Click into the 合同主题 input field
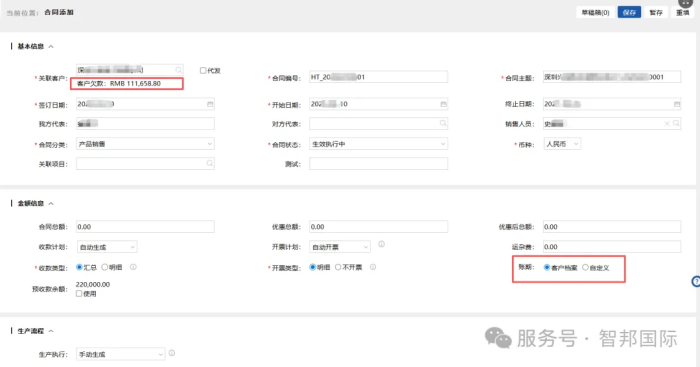Viewport: 700px width, 367px height. pyautogui.click(x=612, y=77)
